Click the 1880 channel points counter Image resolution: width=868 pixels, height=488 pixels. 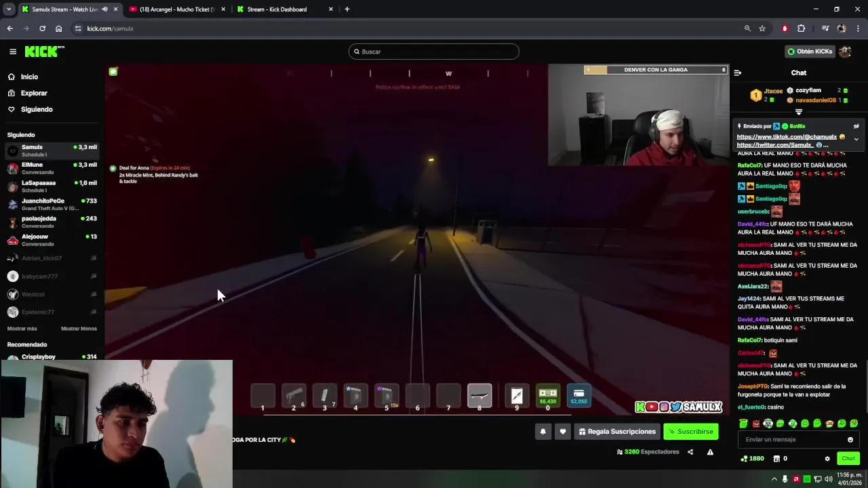point(752,459)
